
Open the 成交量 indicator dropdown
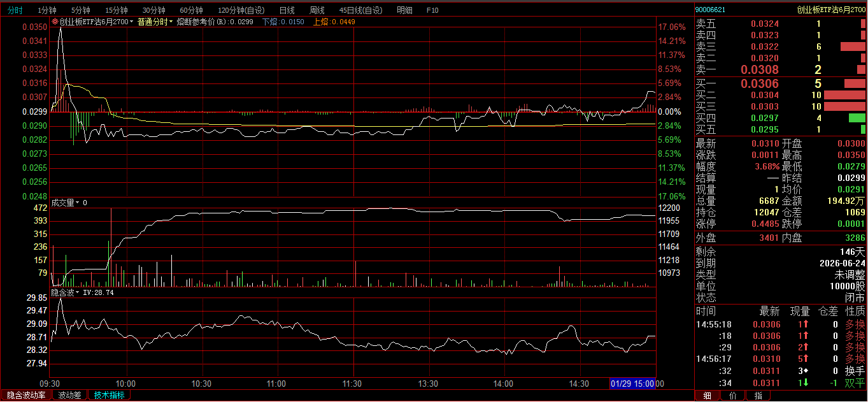78,203
